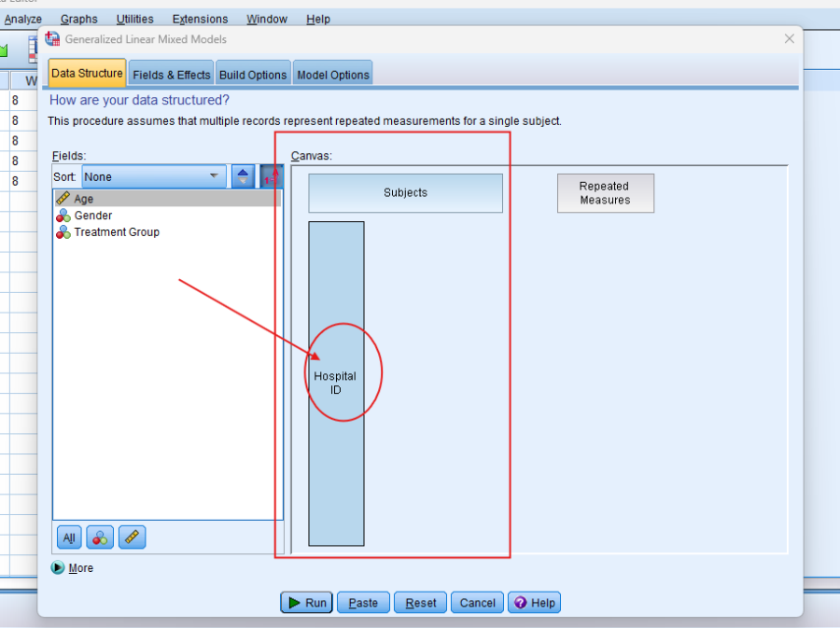This screenshot has height=628, width=840.
Task: Select the Hospital ID subject field on canvas
Action: (x=336, y=383)
